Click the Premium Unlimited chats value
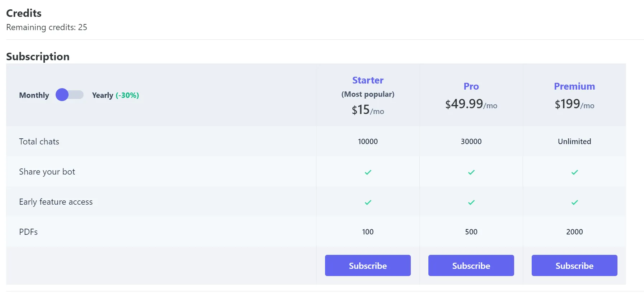The image size is (644, 295). click(574, 142)
